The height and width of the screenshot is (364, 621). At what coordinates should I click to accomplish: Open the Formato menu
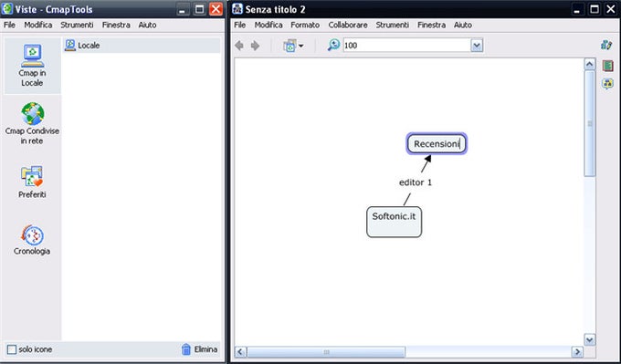305,25
